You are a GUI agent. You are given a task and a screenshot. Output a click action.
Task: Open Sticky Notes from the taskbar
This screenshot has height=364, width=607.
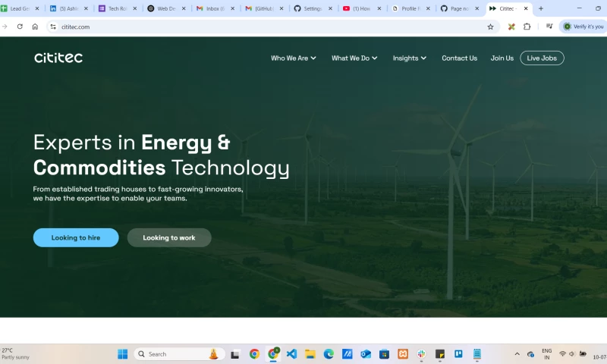tap(440, 354)
